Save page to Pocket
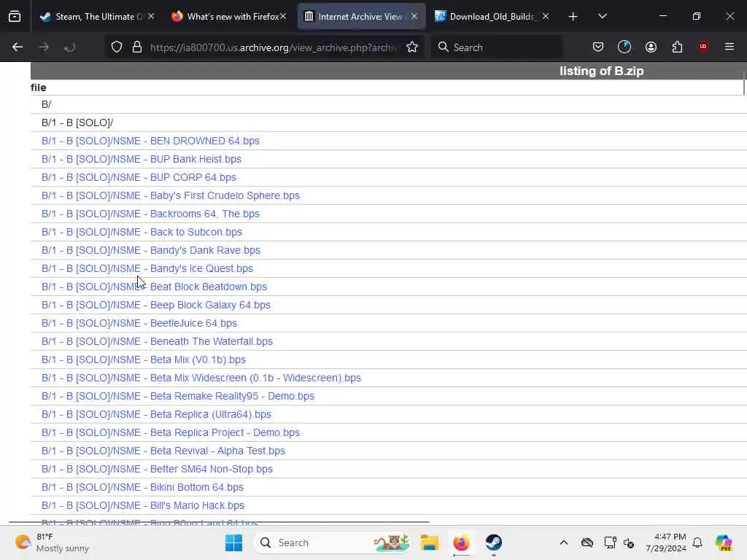747x560 pixels. click(598, 47)
